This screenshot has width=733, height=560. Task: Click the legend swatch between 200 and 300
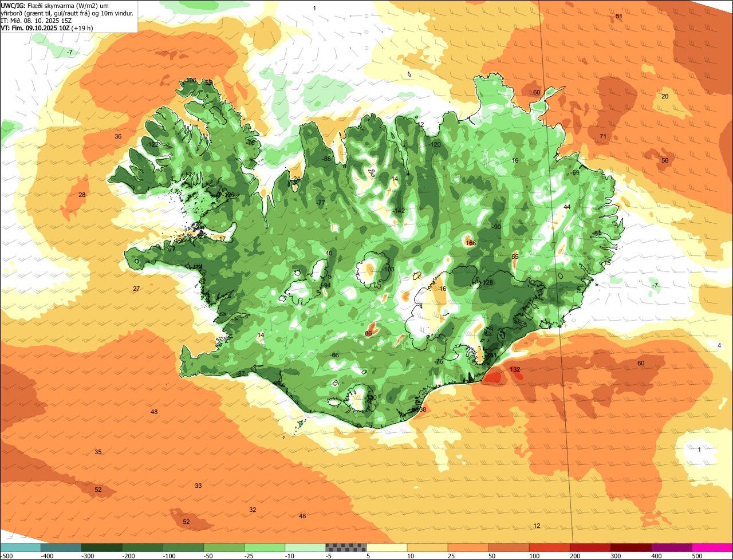click(x=590, y=547)
